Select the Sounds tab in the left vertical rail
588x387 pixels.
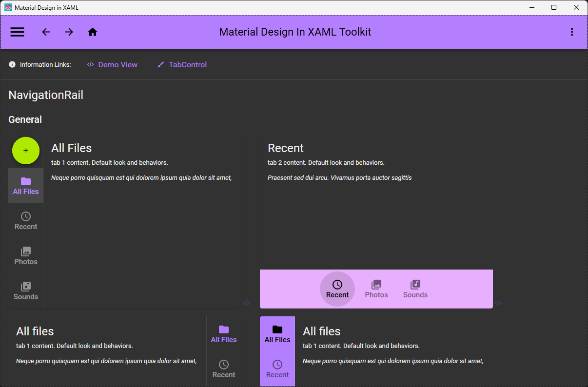[26, 291]
